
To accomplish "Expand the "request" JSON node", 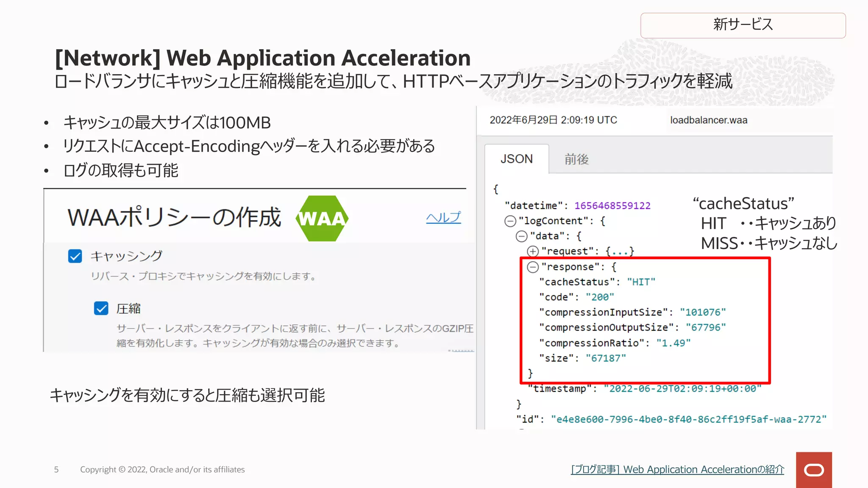I will pyautogui.click(x=533, y=252).
